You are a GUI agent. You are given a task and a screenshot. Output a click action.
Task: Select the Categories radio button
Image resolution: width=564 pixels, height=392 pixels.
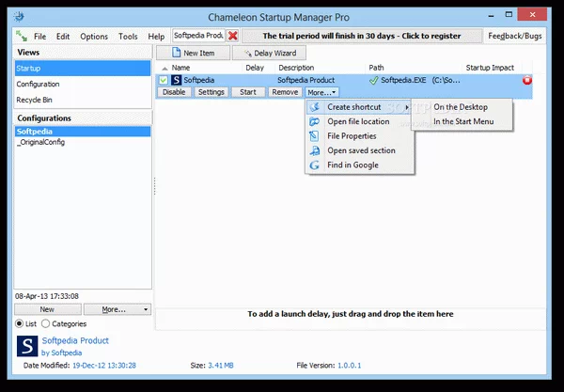point(45,323)
